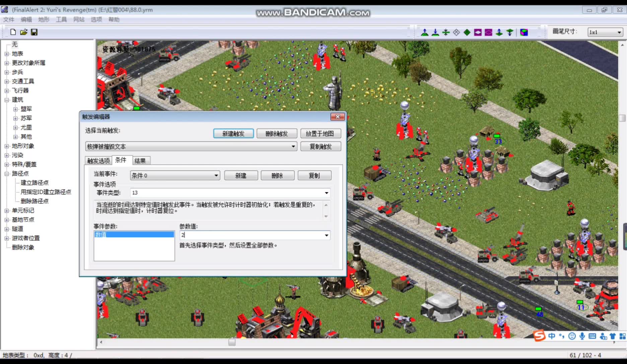Screen dimensions: 627x364
Task: Click the Sogou input method S logo
Action: coord(540,336)
